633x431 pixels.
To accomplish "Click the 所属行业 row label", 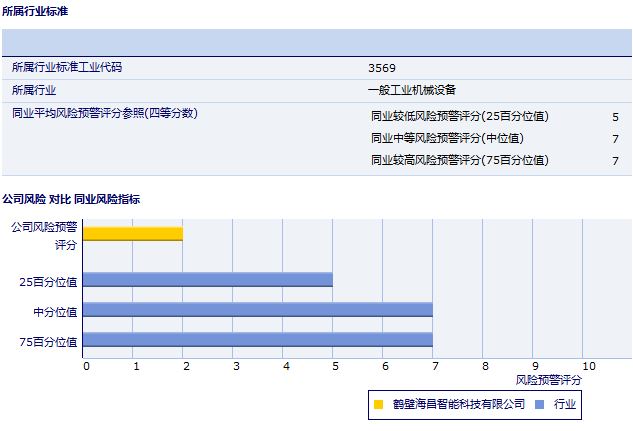I will (34, 90).
